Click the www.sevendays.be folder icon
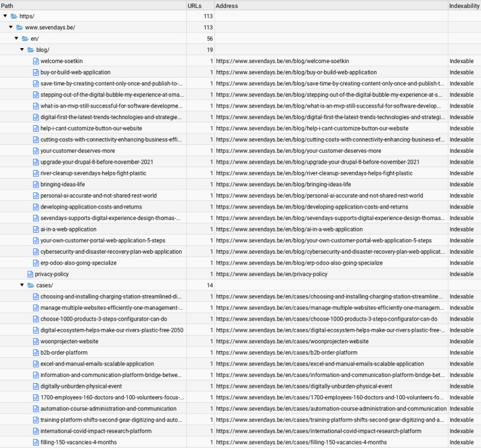Viewport: 481px width, 448px height. (19, 27)
